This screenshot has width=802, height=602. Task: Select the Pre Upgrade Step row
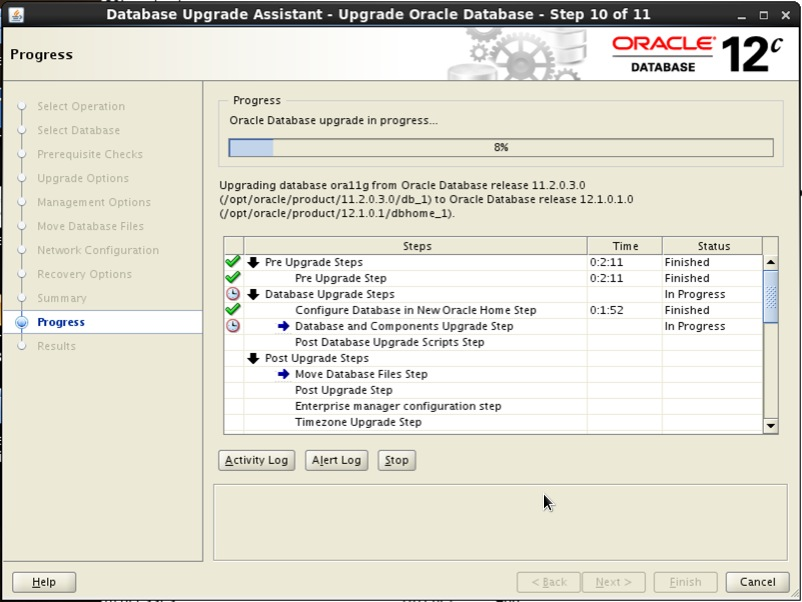coord(494,278)
